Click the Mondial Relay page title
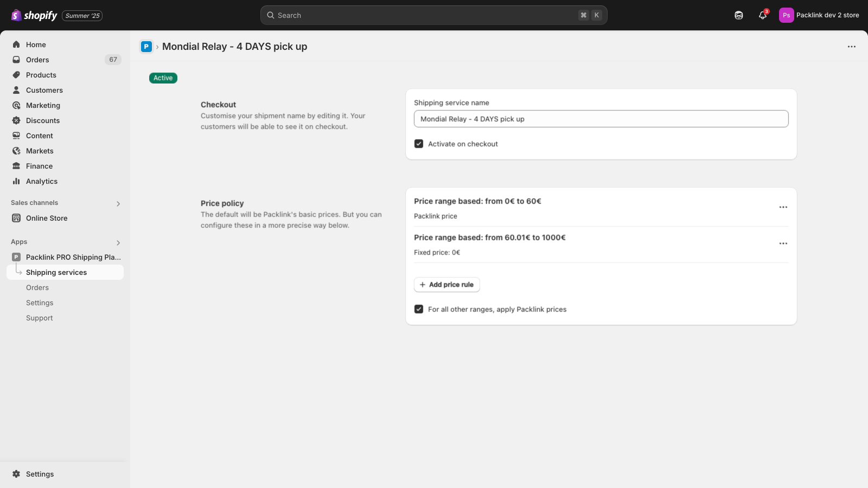868x488 pixels. pos(235,47)
